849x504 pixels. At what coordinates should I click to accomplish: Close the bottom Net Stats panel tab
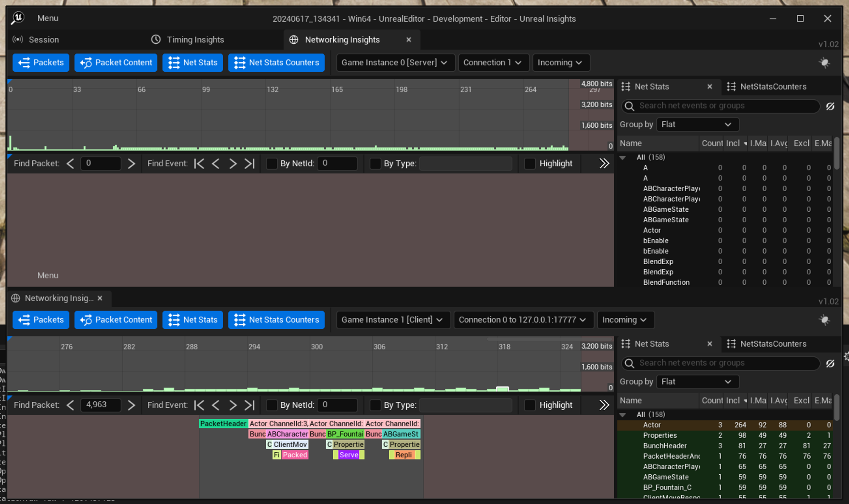click(709, 344)
